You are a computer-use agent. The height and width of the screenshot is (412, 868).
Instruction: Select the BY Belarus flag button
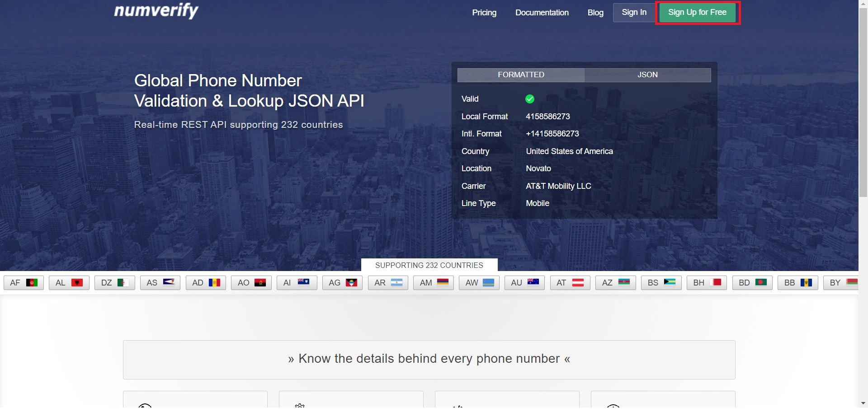841,283
